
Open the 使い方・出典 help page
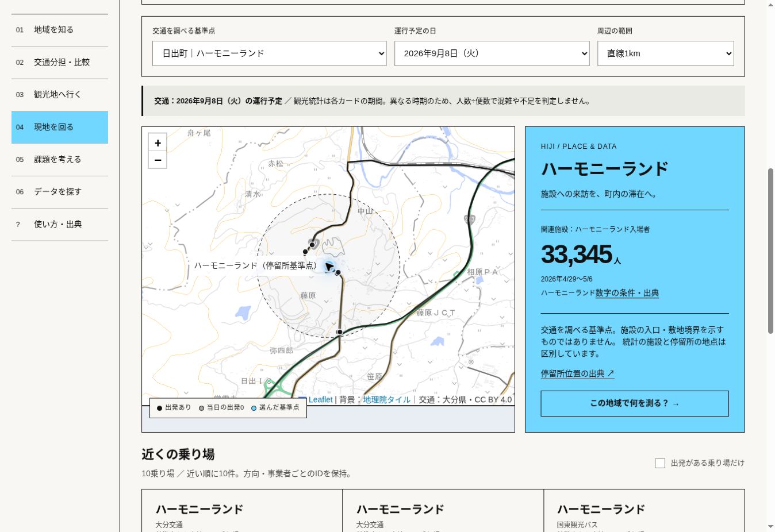60,225
